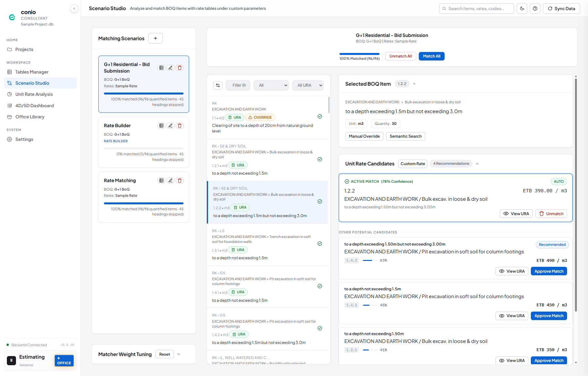View URA for the active match 1.2.2
This screenshot has height=376, width=588.
[516, 214]
